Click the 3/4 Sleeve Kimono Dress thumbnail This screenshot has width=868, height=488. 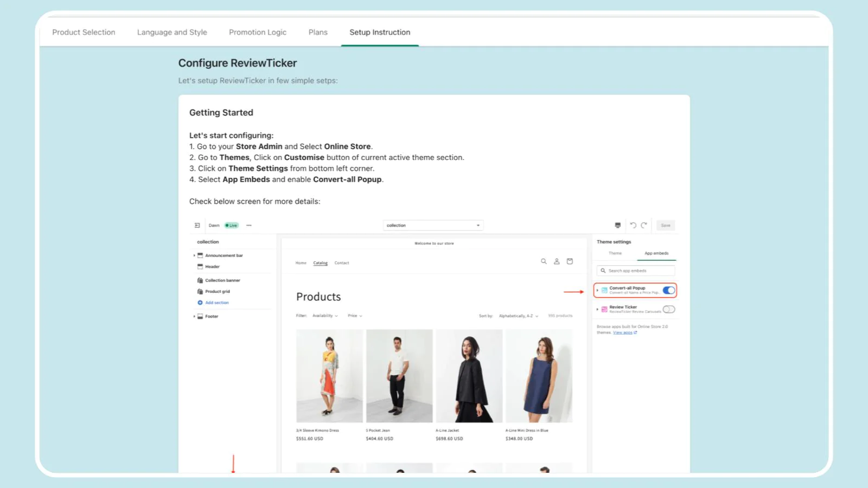(x=329, y=376)
